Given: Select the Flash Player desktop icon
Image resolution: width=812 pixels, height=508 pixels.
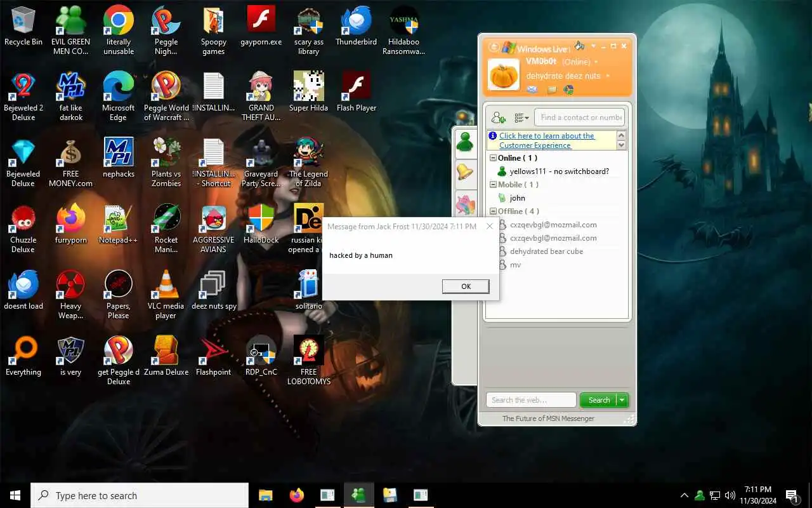Looking at the screenshot, I should click(x=357, y=92).
